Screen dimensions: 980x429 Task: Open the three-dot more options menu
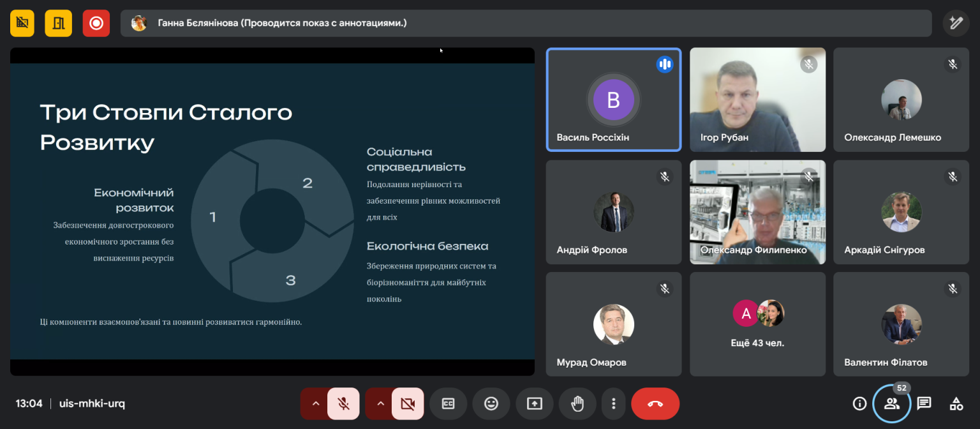pos(613,403)
